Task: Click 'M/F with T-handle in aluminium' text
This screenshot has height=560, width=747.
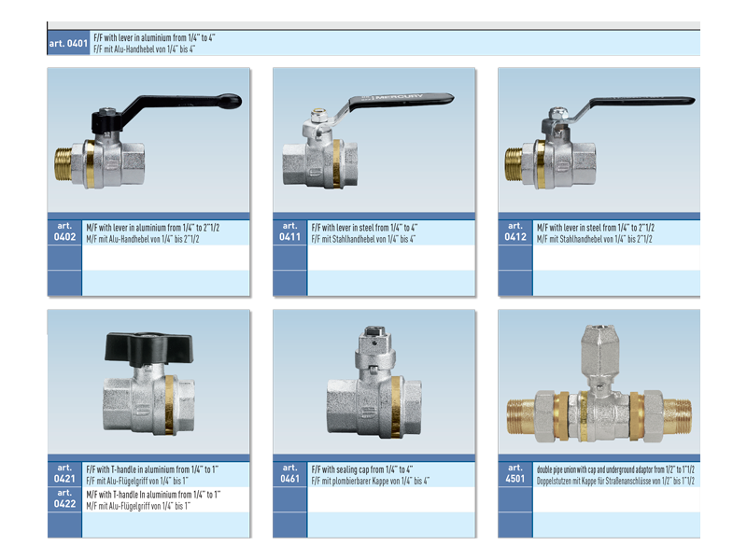Action: coord(153,494)
